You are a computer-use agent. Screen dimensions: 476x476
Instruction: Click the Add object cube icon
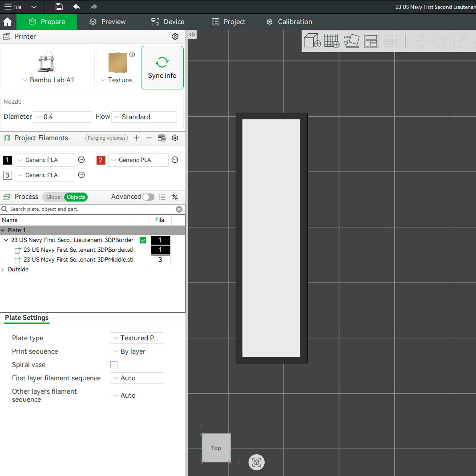click(x=312, y=41)
